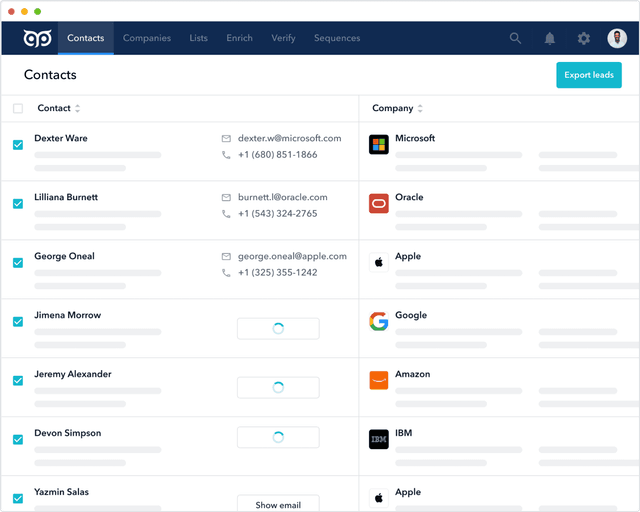
Task: Open user profile avatar
Action: tap(617, 38)
